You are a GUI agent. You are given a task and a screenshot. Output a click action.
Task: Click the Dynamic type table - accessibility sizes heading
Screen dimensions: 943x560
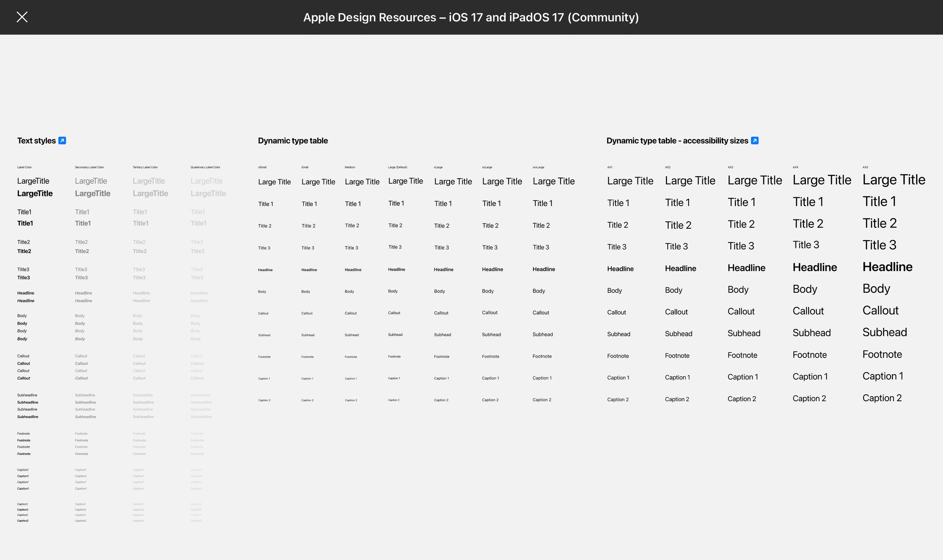click(677, 141)
